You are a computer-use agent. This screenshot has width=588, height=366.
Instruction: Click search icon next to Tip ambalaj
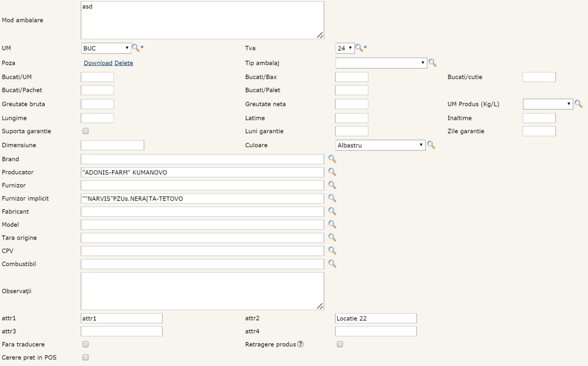pyautogui.click(x=432, y=63)
